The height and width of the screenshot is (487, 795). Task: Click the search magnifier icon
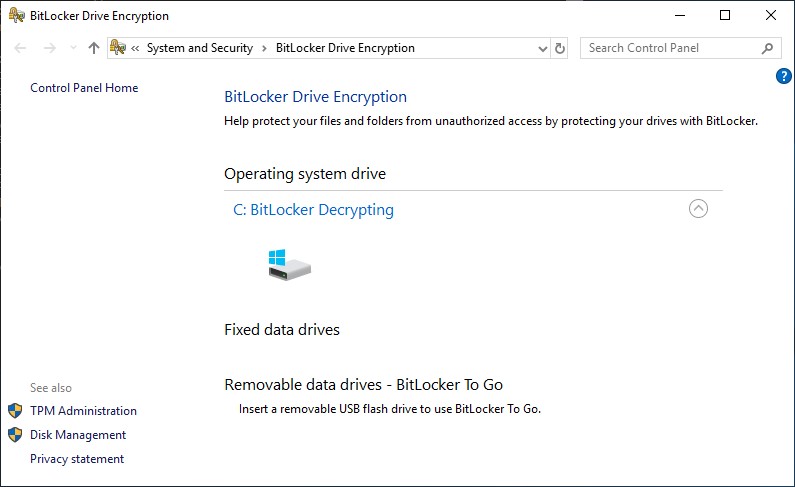(x=767, y=48)
